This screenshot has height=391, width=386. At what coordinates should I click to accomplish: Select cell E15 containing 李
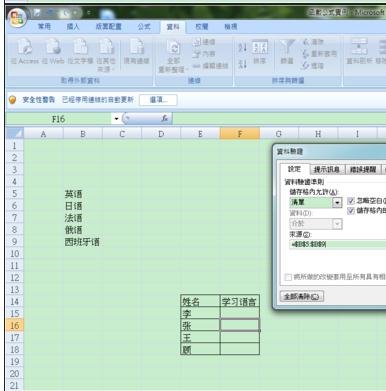[200, 313]
